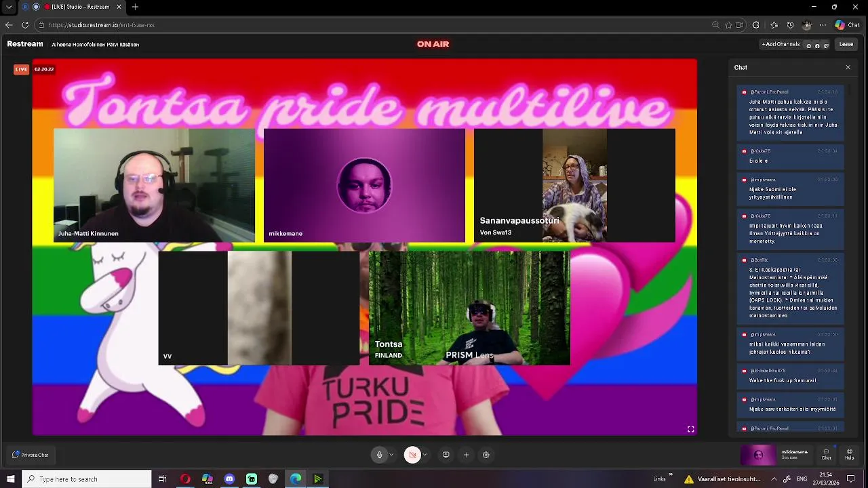Select the Tontsa forest video tile
The height and width of the screenshot is (488, 868).
(x=469, y=308)
